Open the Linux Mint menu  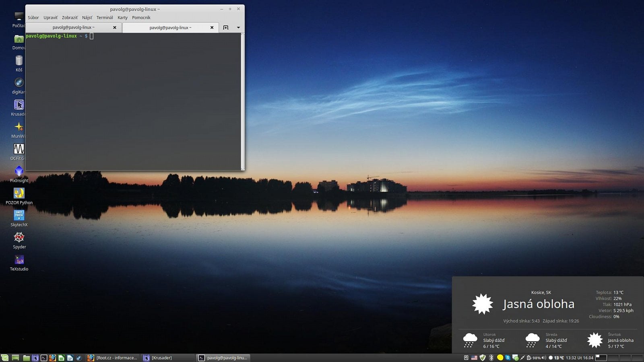[x=5, y=358]
